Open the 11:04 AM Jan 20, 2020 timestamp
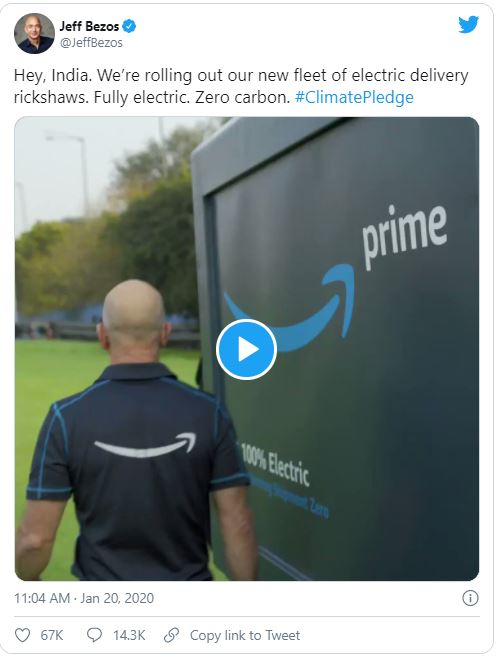The height and width of the screenshot is (661, 498). pos(84,598)
